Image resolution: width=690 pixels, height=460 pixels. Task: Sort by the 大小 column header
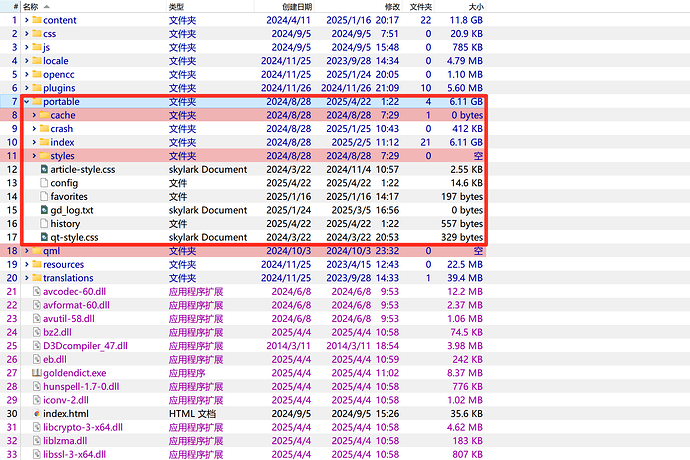[x=475, y=7]
